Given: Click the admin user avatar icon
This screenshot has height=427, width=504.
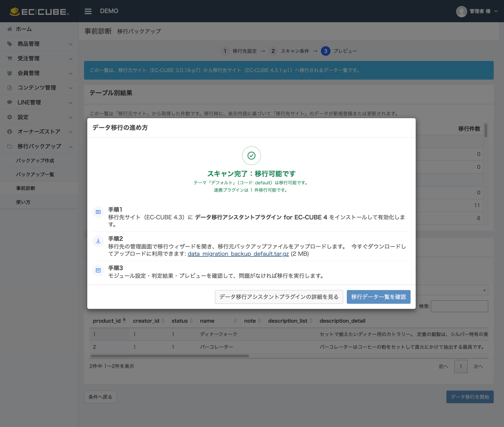Looking at the screenshot, I should (x=461, y=11).
